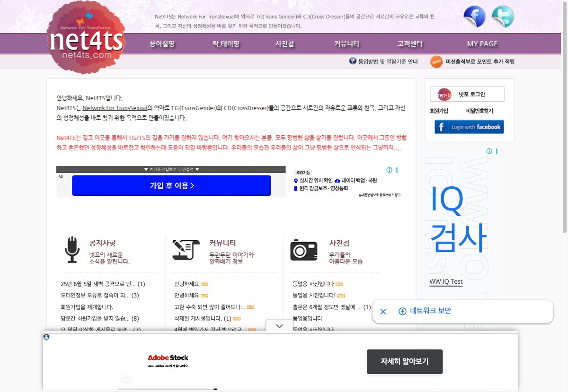Click the Login with facebook button
The height and width of the screenshot is (392, 568).
click(x=470, y=127)
